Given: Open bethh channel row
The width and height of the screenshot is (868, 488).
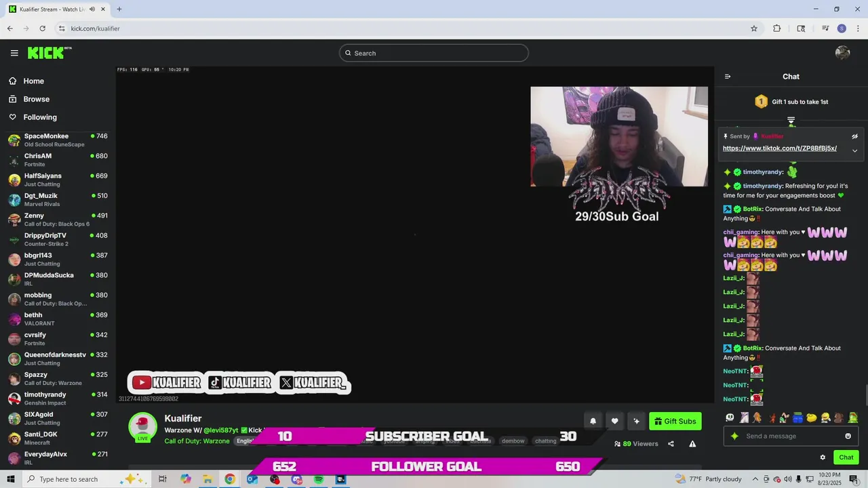Looking at the screenshot, I should (x=58, y=319).
